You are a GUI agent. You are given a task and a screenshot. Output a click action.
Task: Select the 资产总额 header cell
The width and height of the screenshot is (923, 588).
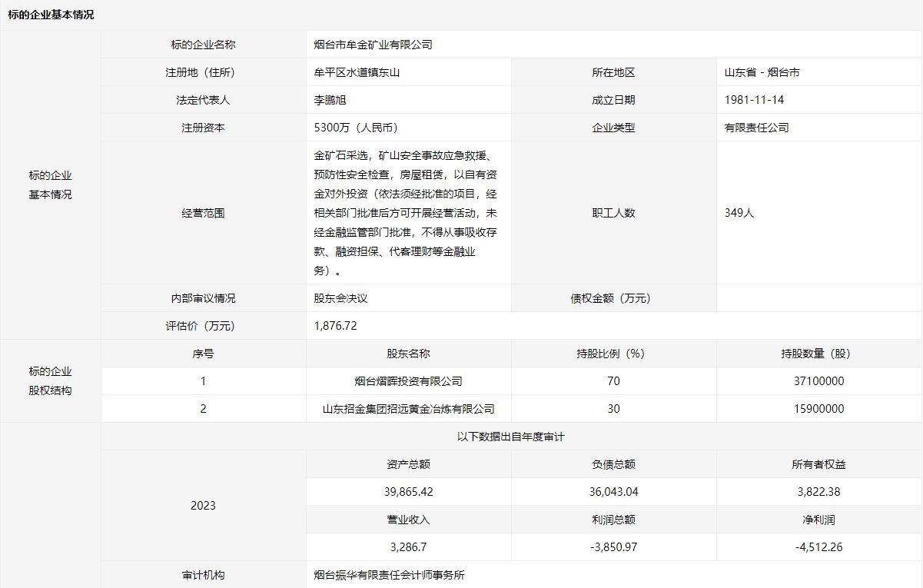(408, 464)
